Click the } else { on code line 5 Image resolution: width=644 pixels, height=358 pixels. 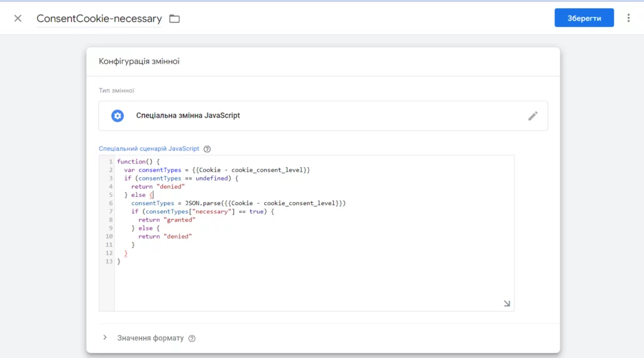[x=138, y=195]
